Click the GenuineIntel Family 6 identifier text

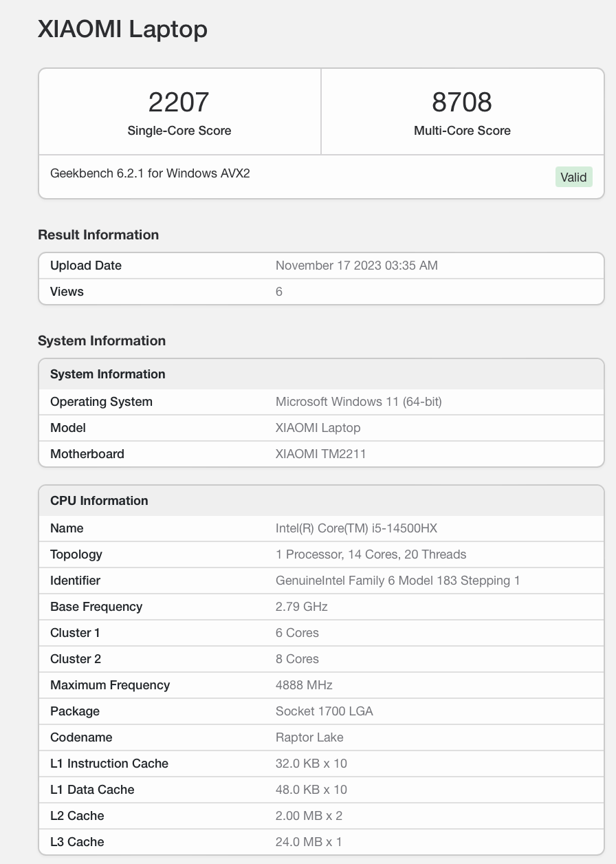click(397, 581)
